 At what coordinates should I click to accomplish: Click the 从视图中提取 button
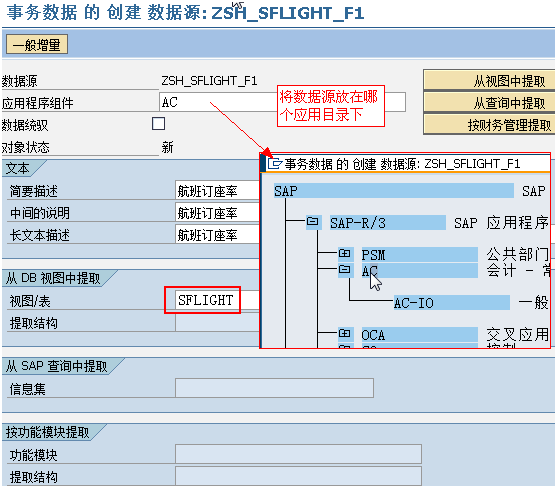[x=489, y=80]
